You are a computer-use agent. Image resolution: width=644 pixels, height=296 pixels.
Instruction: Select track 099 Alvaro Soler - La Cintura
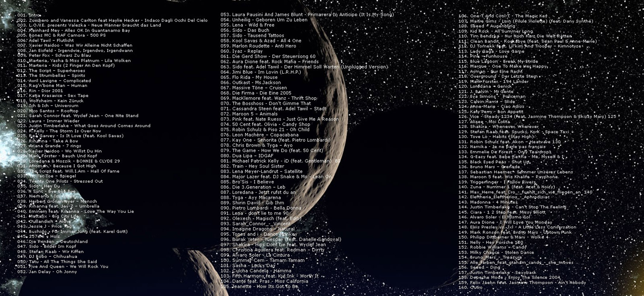(x=255, y=255)
